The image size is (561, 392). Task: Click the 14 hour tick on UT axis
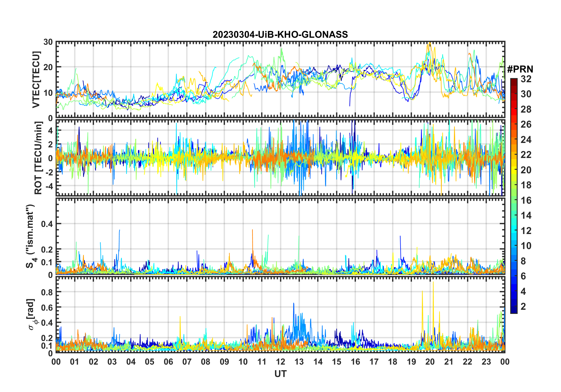(318, 362)
